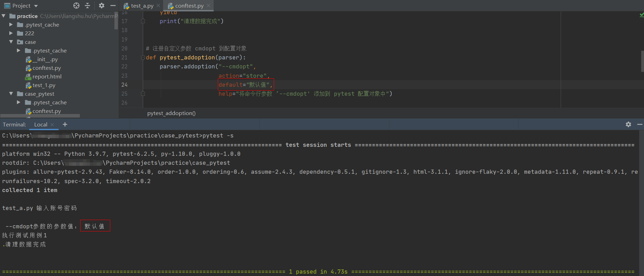Image resolution: width=644 pixels, height=276 pixels.
Task: Click the editor vertical scrollbar thumb
Action: coord(643,61)
